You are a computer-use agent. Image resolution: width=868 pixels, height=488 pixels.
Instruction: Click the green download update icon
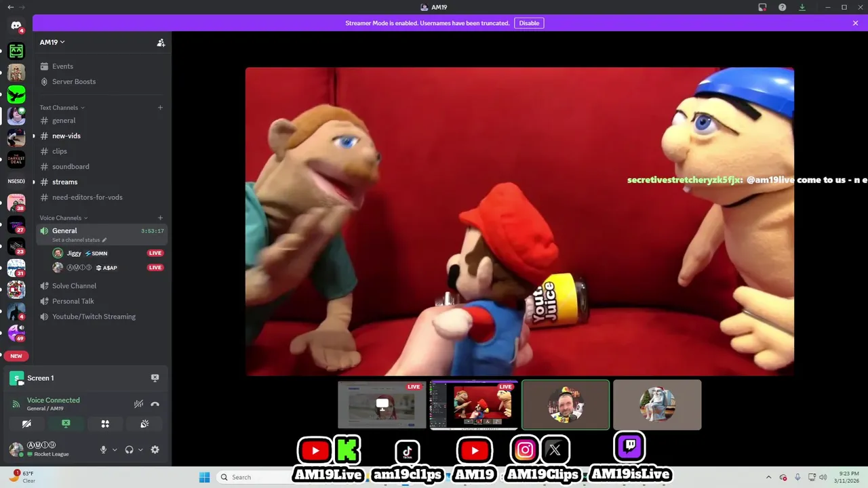[x=802, y=7]
